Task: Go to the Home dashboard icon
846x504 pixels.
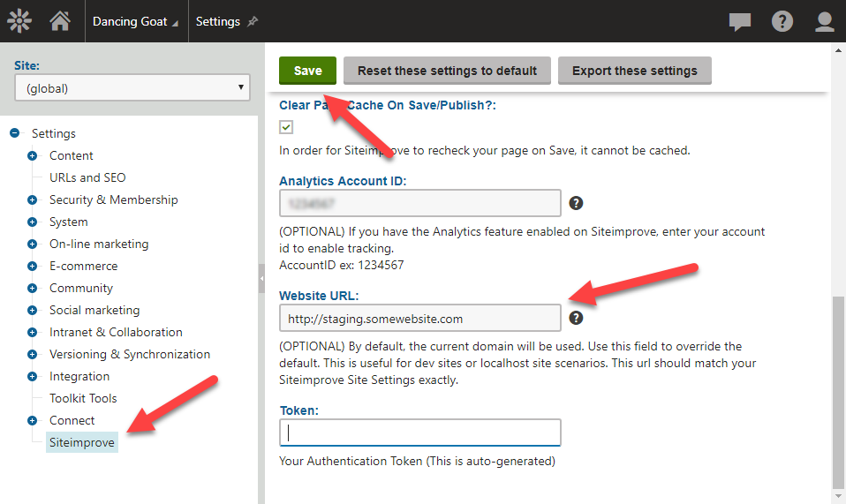Action: [x=60, y=21]
